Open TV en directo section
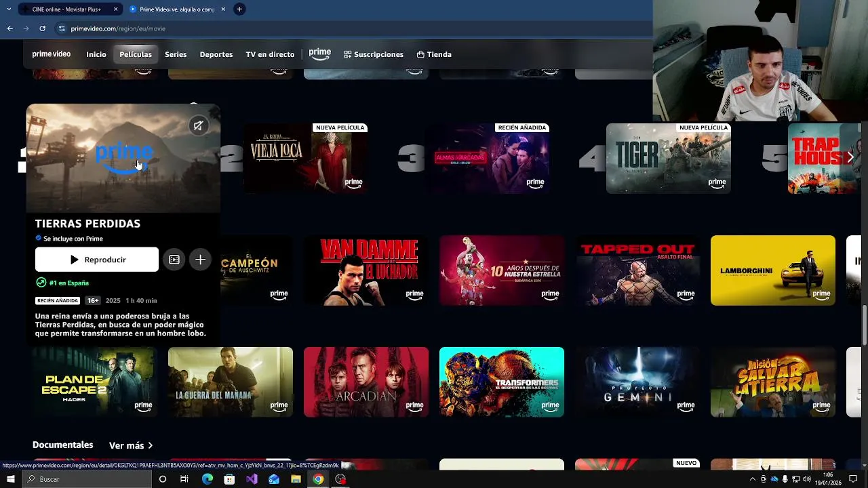868x488 pixels. [270, 54]
